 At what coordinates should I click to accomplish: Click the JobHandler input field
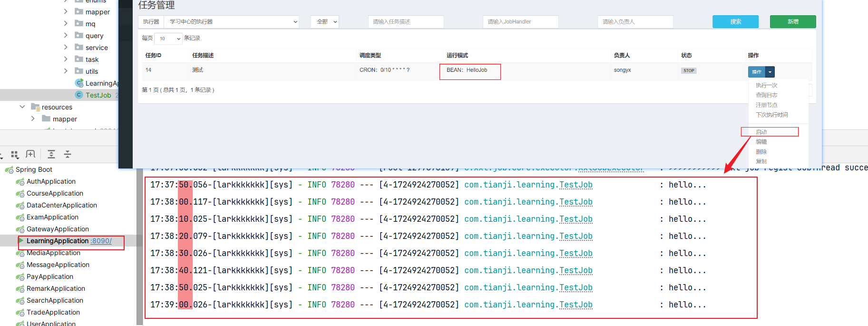click(x=521, y=22)
